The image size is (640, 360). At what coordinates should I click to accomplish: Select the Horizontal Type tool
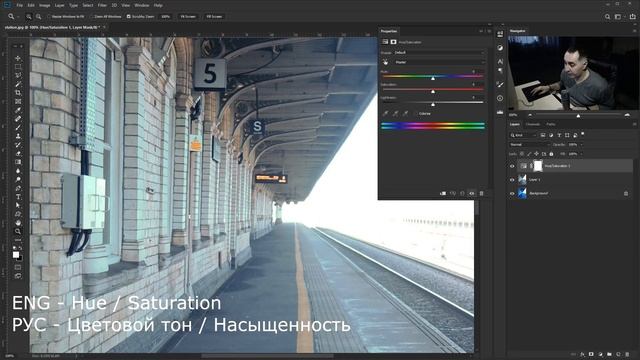[18, 197]
